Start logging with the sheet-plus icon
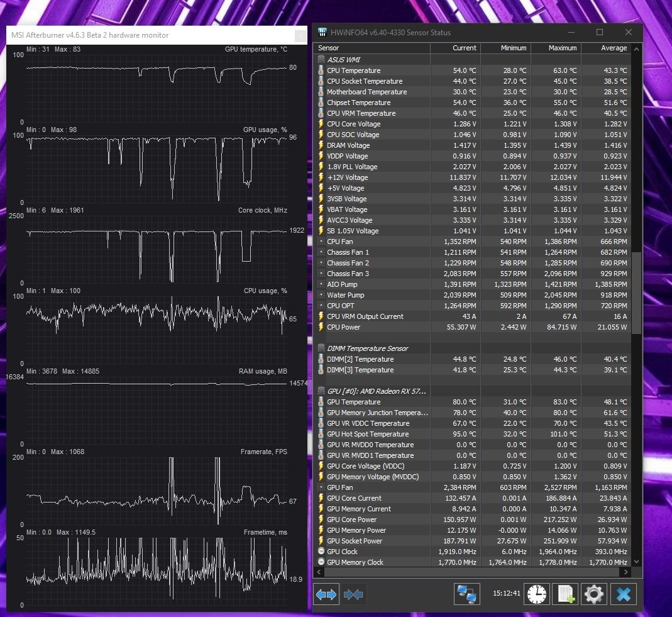The image size is (672, 617). coord(565,594)
